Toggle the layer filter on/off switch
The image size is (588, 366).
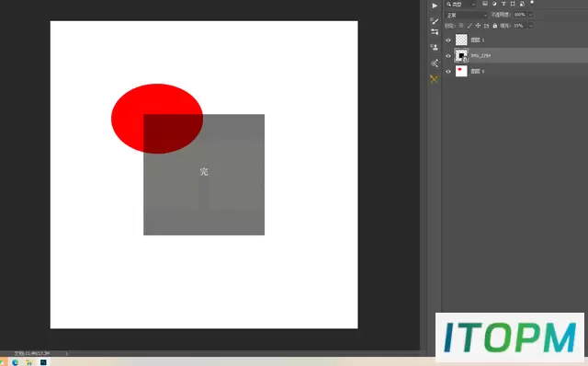point(532,3)
